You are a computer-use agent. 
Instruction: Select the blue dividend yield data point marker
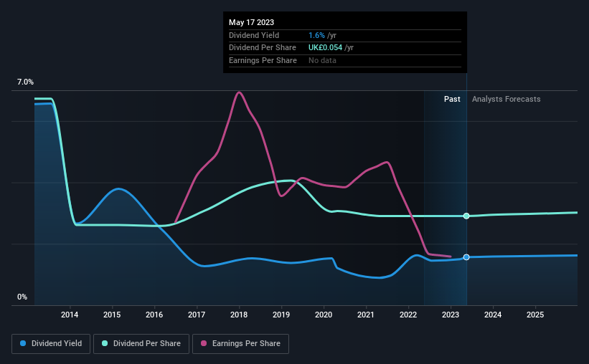[x=466, y=257]
